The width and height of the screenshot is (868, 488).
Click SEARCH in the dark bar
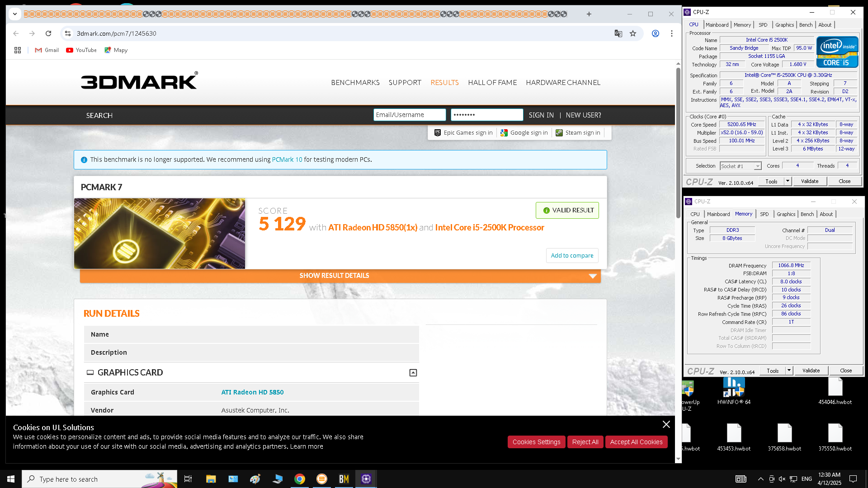click(x=99, y=116)
